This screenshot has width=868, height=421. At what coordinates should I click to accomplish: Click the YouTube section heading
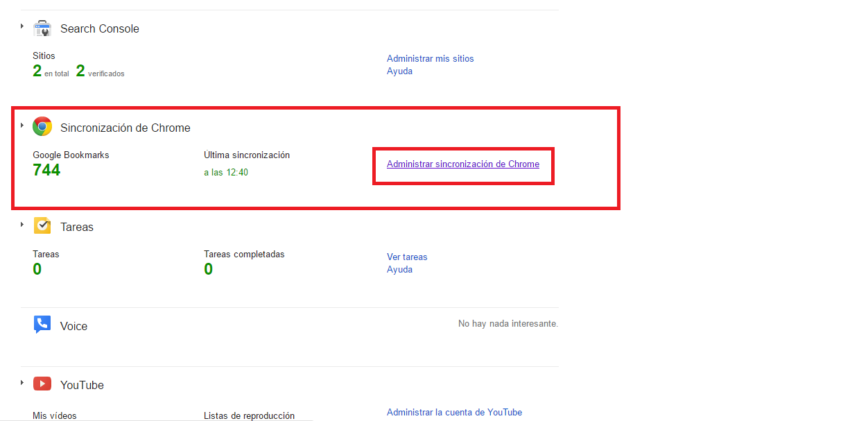pyautogui.click(x=82, y=385)
